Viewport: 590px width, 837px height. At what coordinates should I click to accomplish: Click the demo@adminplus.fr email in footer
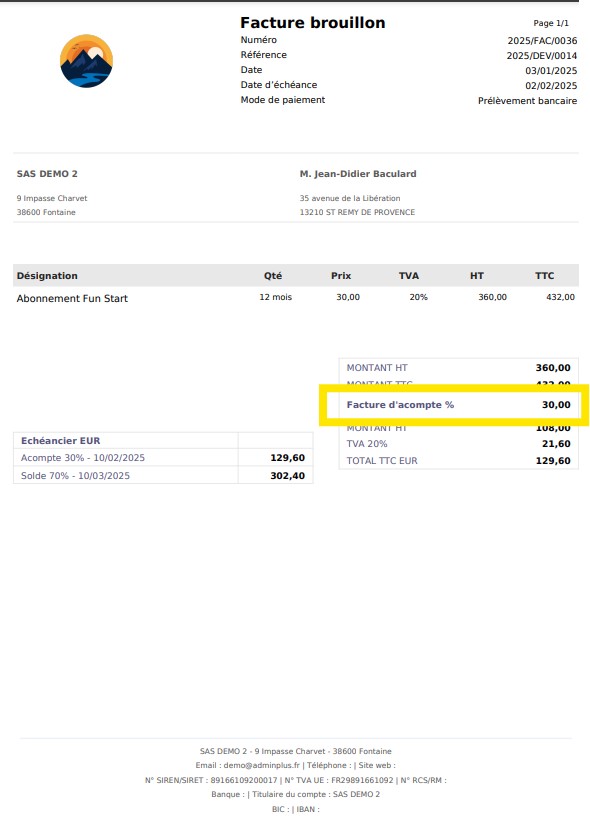(261, 765)
